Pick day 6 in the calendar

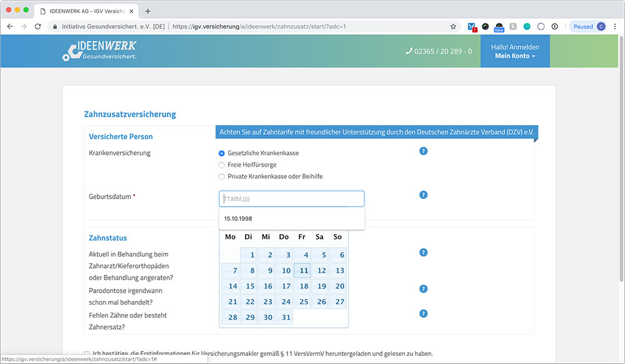(x=338, y=255)
